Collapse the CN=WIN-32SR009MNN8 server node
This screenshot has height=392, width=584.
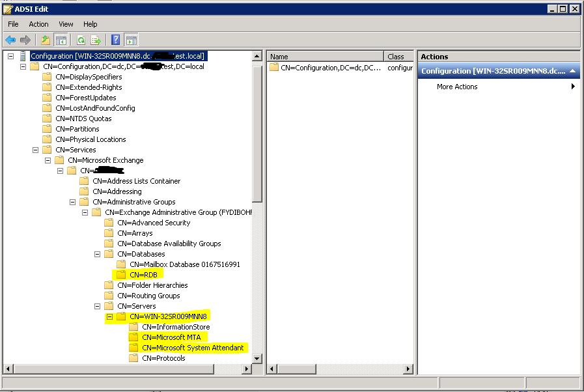pos(109,317)
